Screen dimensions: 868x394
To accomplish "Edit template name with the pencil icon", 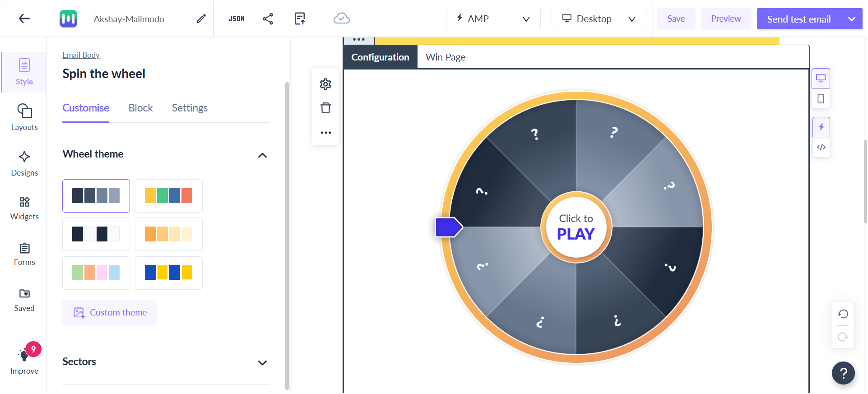I will pos(201,19).
